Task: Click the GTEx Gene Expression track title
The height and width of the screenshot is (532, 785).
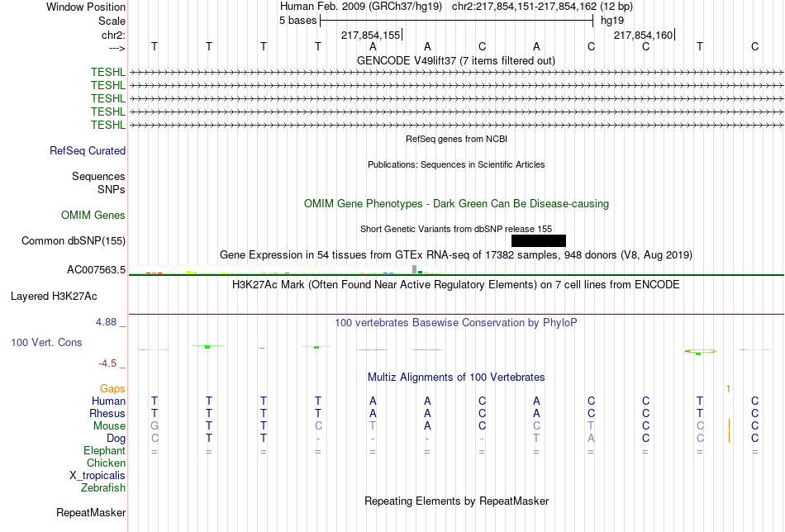Action: [456, 254]
